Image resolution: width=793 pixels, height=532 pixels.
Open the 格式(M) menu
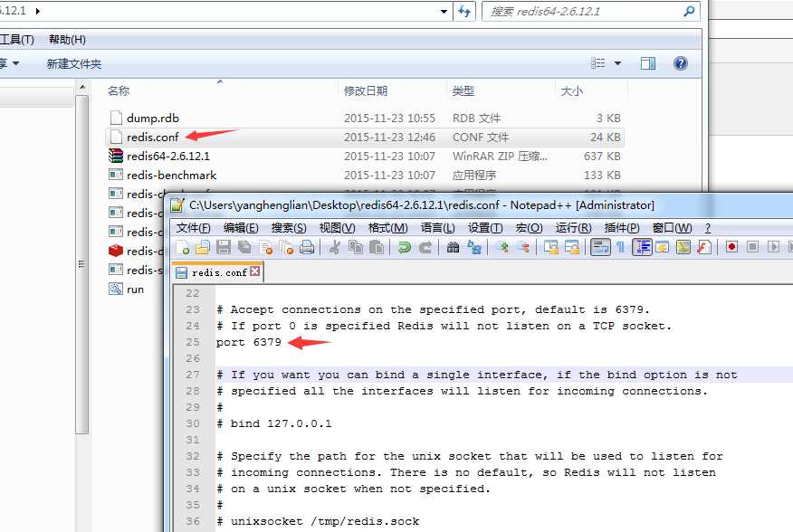click(x=387, y=228)
